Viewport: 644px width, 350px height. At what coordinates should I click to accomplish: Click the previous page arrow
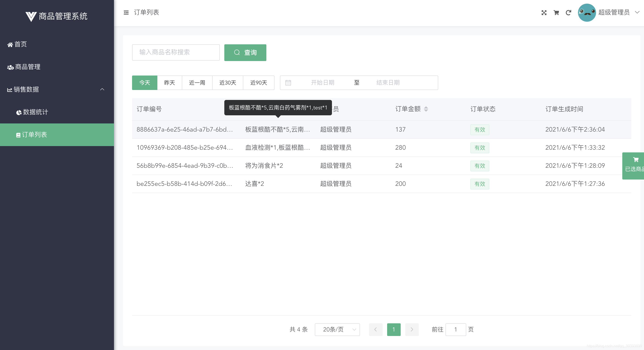[376, 329]
